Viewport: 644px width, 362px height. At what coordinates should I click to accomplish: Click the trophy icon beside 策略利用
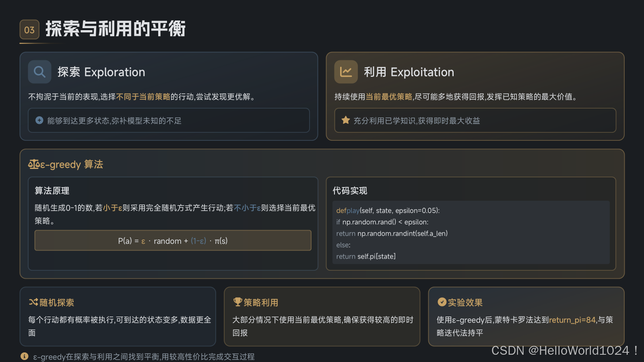click(237, 302)
